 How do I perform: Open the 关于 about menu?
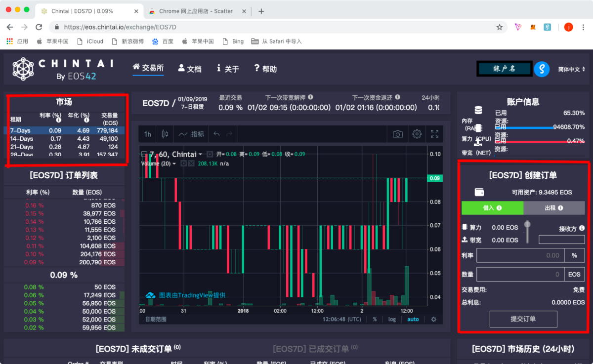click(x=228, y=69)
